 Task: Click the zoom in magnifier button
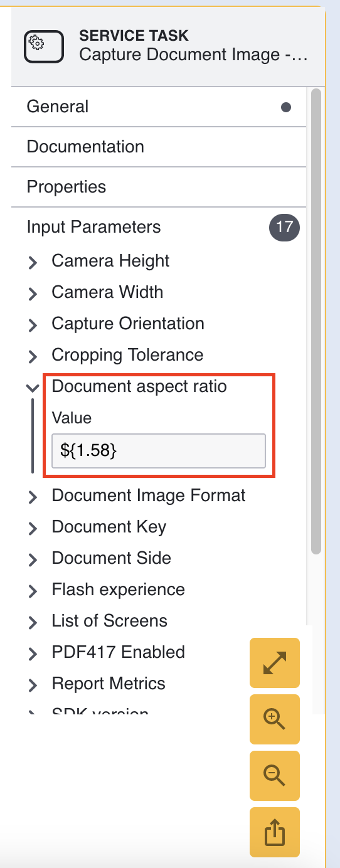click(x=275, y=719)
